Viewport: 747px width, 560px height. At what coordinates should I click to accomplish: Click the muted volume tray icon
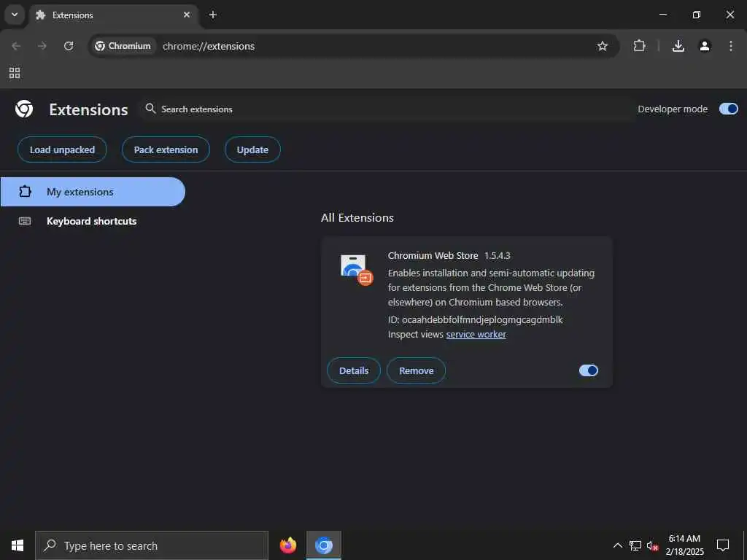pyautogui.click(x=652, y=545)
